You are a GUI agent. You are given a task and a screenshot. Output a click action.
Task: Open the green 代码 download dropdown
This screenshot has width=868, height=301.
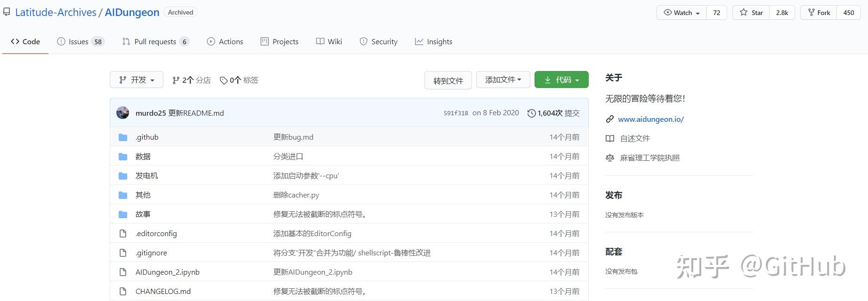point(561,80)
